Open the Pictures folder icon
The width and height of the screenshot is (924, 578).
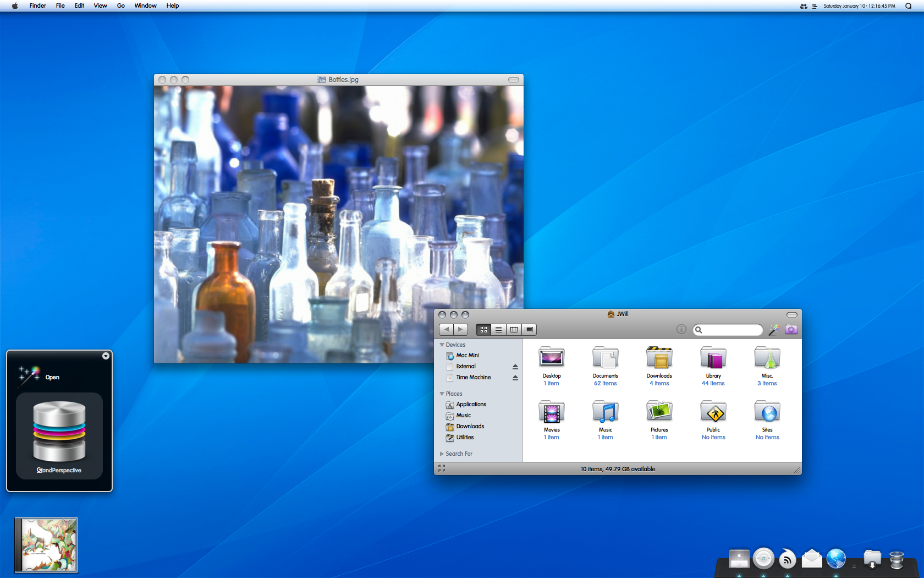coord(659,412)
